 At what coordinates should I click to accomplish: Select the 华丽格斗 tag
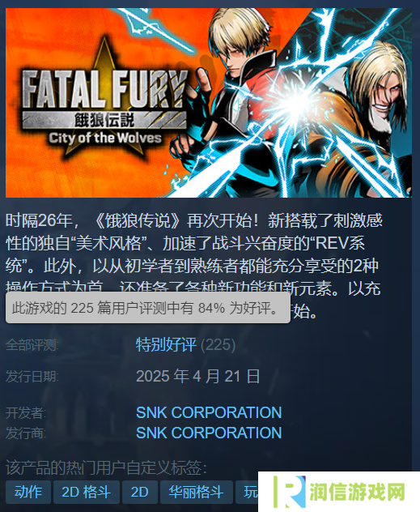(197, 492)
